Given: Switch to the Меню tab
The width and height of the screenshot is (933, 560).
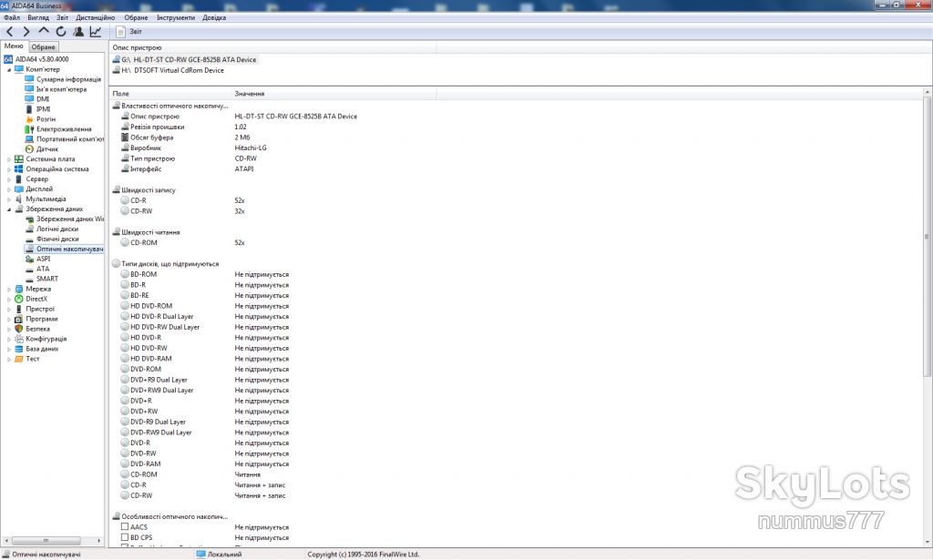Looking at the screenshot, I should point(14,46).
